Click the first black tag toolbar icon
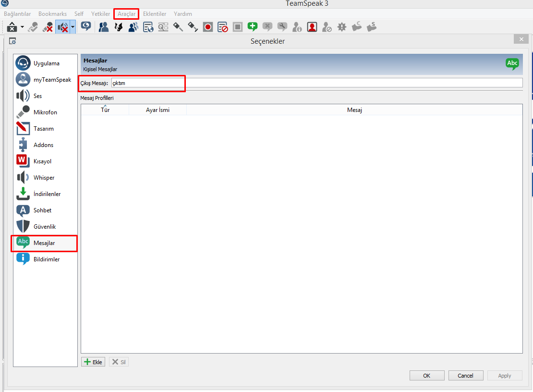This screenshot has height=392, width=533. coord(178,27)
